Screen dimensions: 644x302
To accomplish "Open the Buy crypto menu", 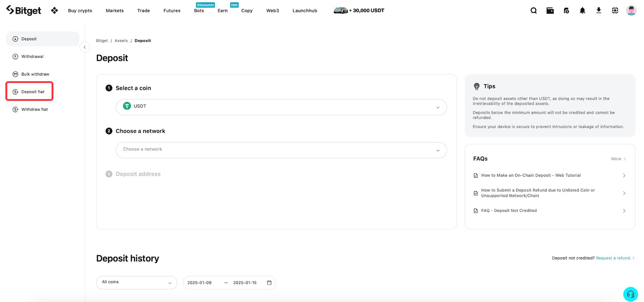I will [x=80, y=10].
